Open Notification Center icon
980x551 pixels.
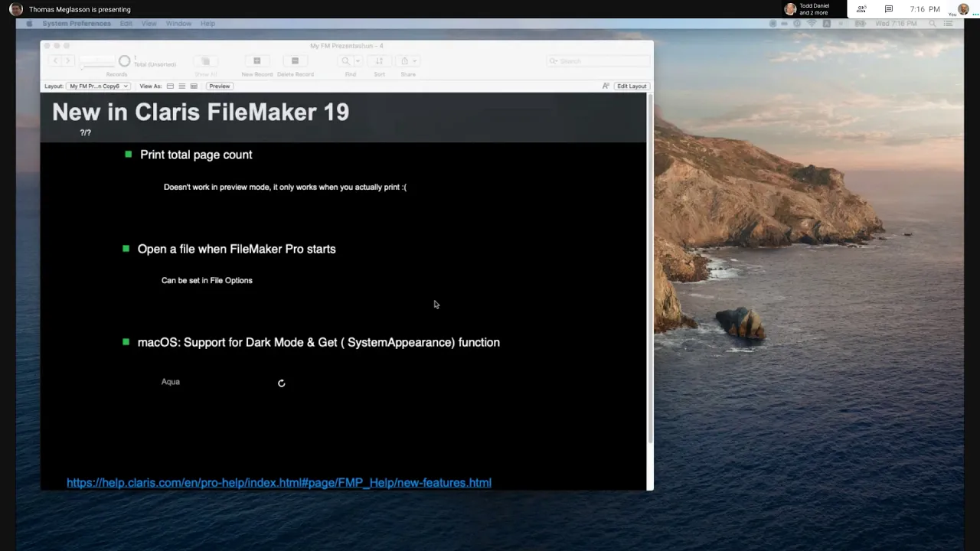click(948, 24)
